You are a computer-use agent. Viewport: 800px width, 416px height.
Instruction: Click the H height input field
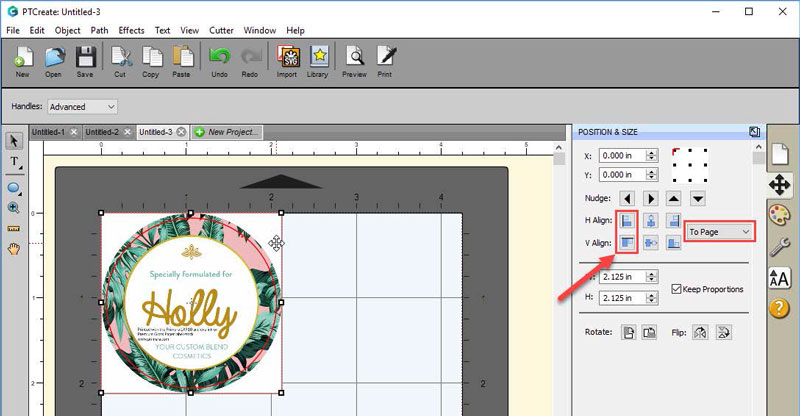622,298
